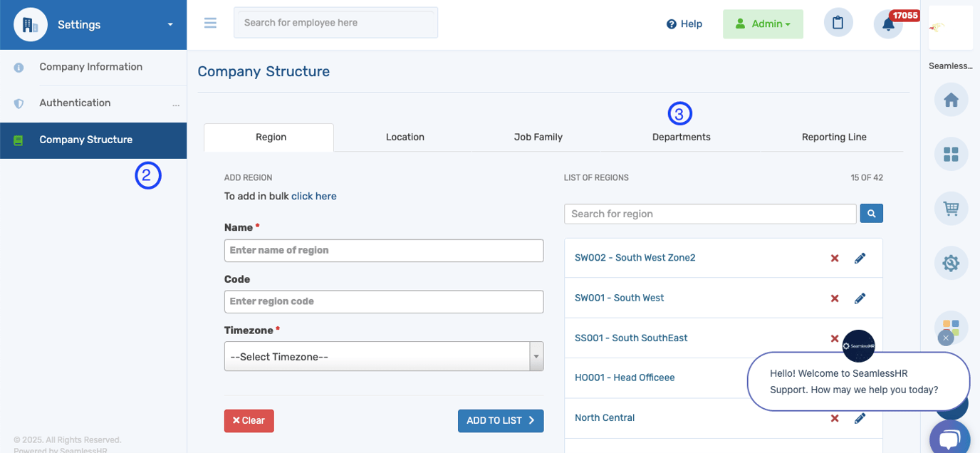Focus the Search for employee field
This screenshot has width=980, height=453.
(336, 23)
